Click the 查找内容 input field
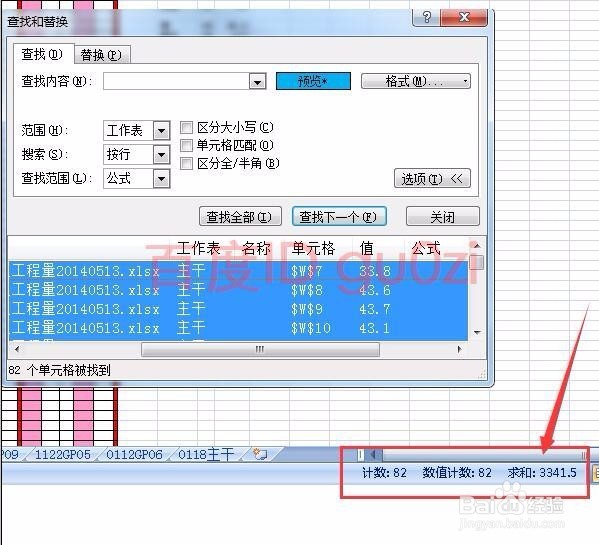 tap(176, 81)
